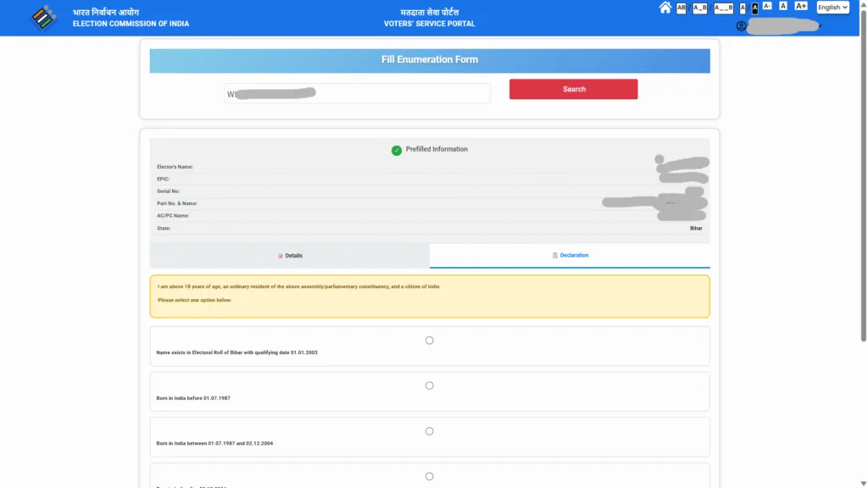The height and width of the screenshot is (488, 868).
Task: Click the AC/PC Name label
Action: coord(173,216)
